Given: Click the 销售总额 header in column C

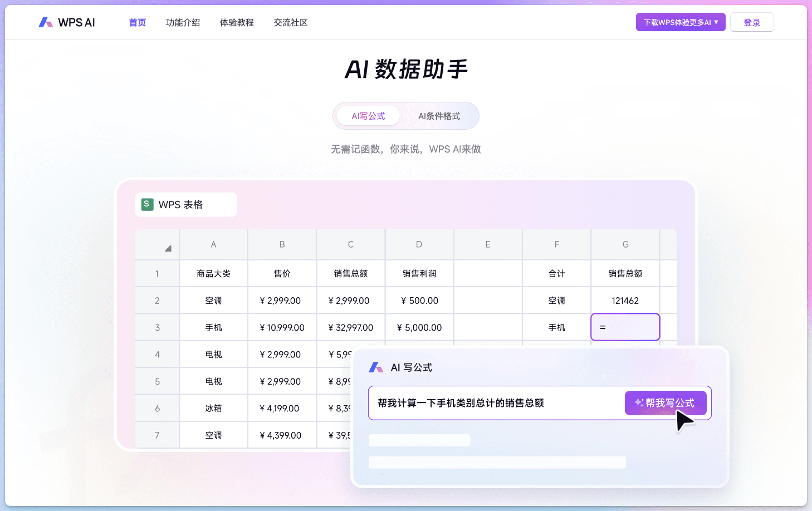Looking at the screenshot, I should click(351, 273).
